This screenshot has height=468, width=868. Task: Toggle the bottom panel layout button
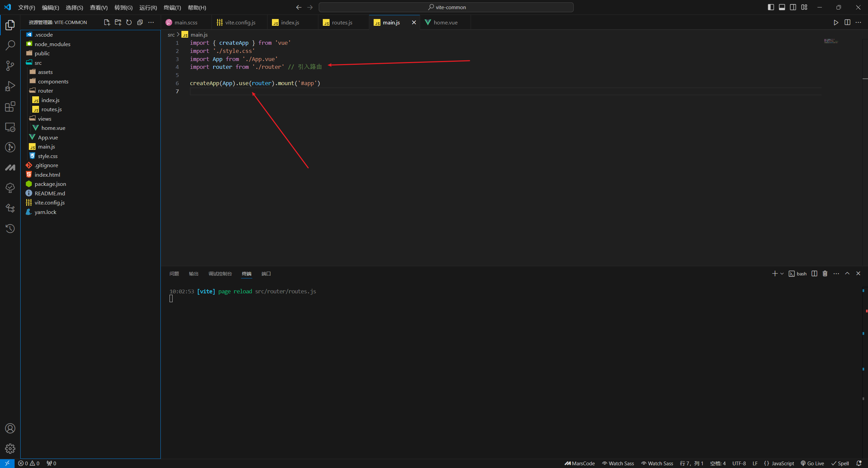click(782, 7)
